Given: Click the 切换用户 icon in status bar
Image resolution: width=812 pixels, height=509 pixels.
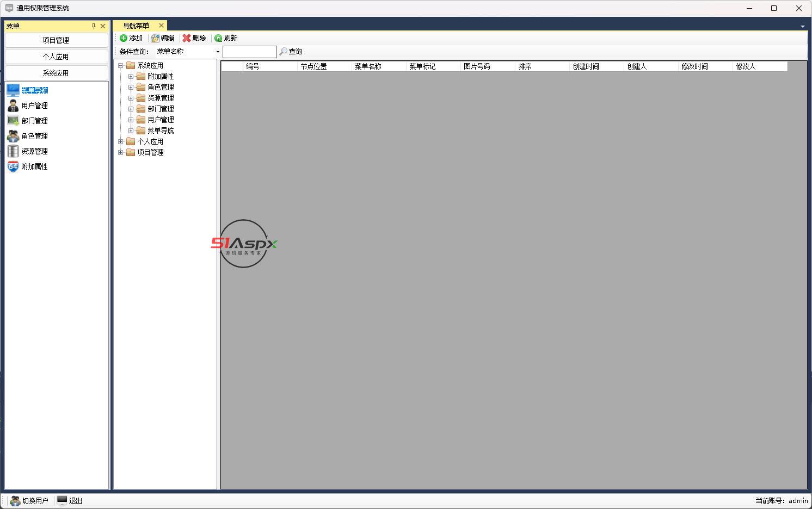Looking at the screenshot, I should [x=15, y=501].
